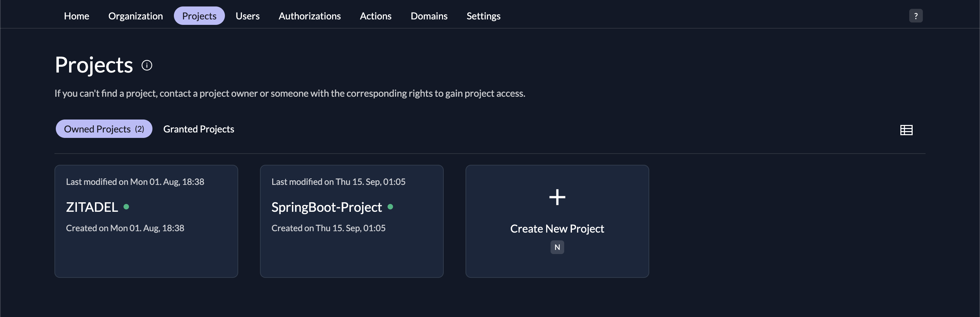Open Settings from the top navigation
Viewport: 980px width, 317px height.
tap(483, 16)
